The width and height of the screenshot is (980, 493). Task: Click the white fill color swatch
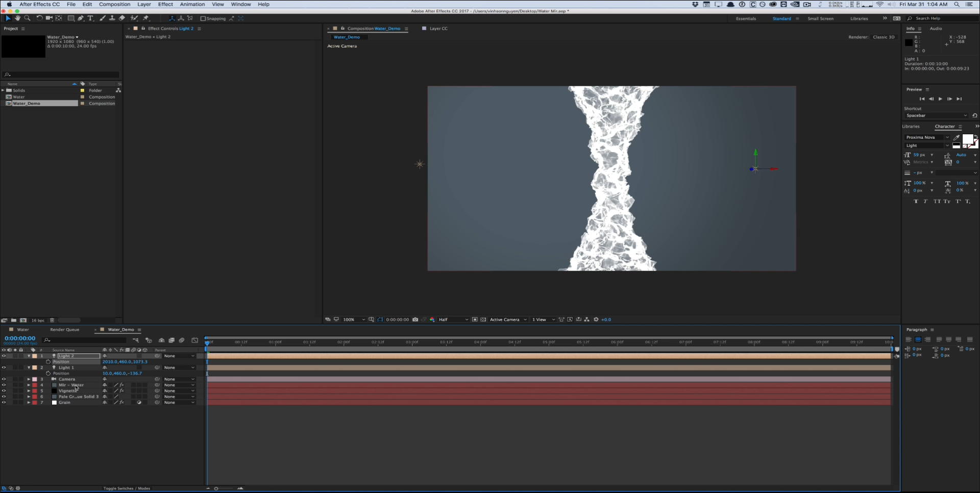click(967, 139)
